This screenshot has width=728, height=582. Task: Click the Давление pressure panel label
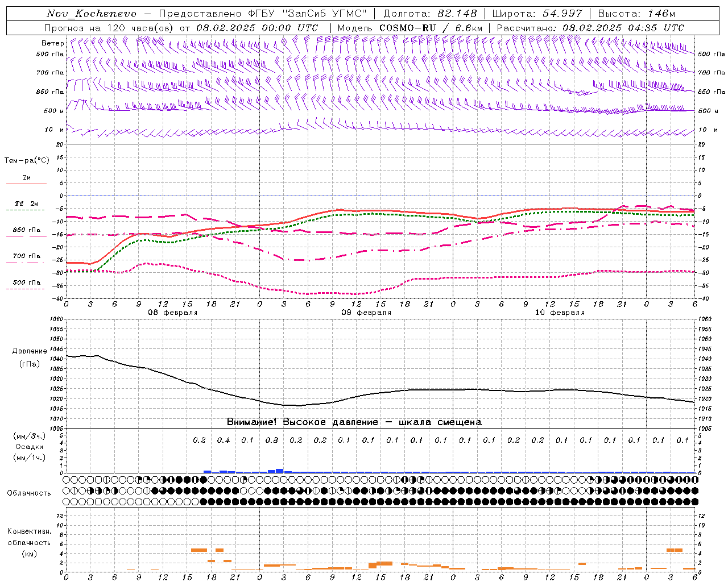click(x=30, y=351)
